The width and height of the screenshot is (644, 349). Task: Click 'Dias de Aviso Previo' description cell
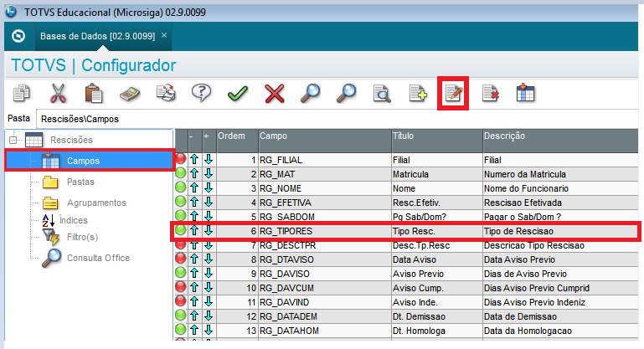pos(560,274)
